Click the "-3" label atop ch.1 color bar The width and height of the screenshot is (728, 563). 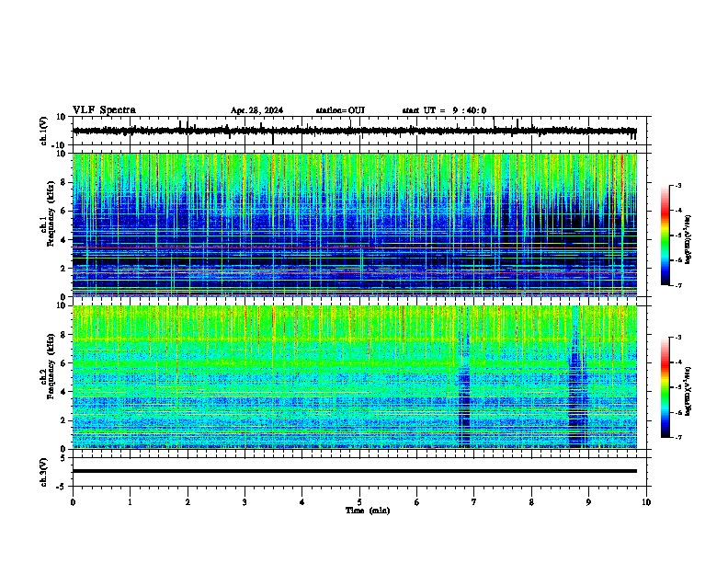677,185
